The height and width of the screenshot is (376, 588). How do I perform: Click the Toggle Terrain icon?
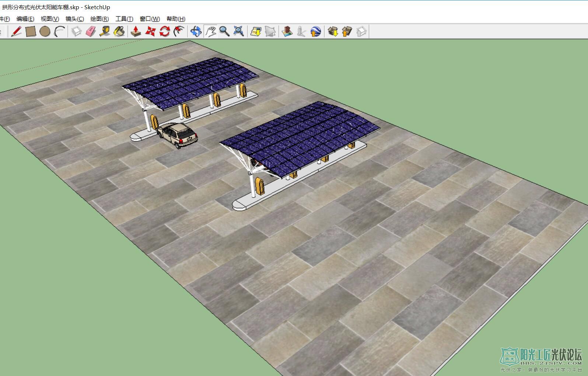click(270, 31)
